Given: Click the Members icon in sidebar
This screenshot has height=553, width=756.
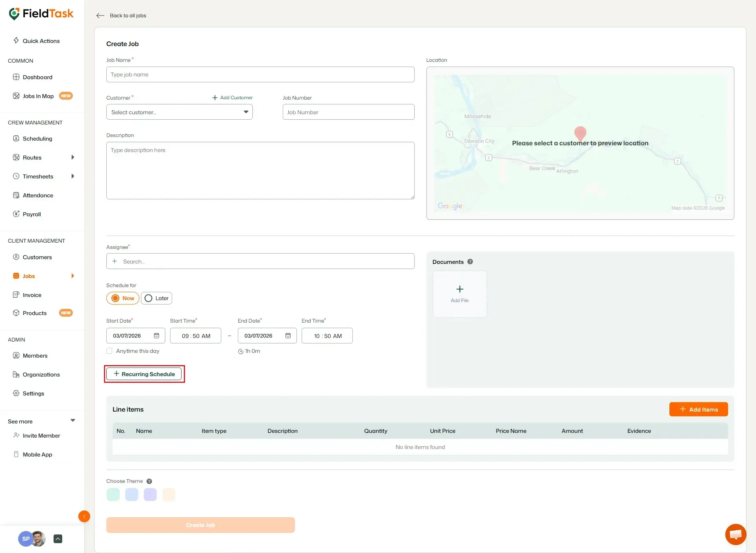Looking at the screenshot, I should click(16, 355).
